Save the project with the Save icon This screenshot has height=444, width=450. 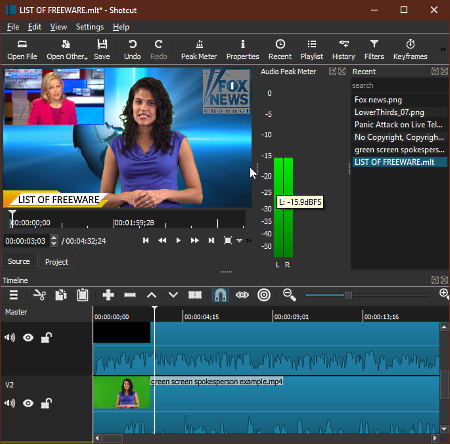point(102,50)
